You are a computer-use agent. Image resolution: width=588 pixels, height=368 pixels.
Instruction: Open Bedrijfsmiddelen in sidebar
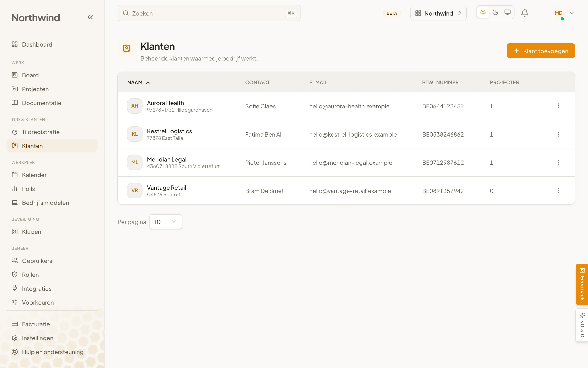tap(52, 203)
